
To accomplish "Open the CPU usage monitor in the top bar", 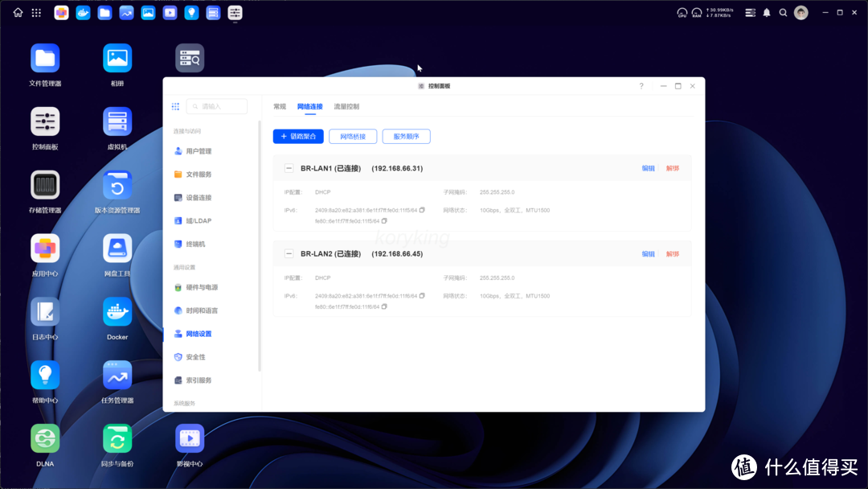I will tap(682, 12).
